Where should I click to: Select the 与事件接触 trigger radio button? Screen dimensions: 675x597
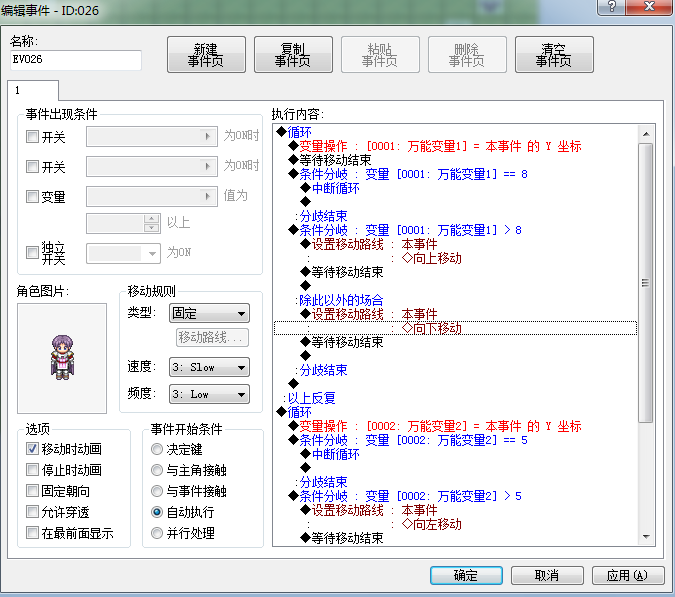coord(157,491)
